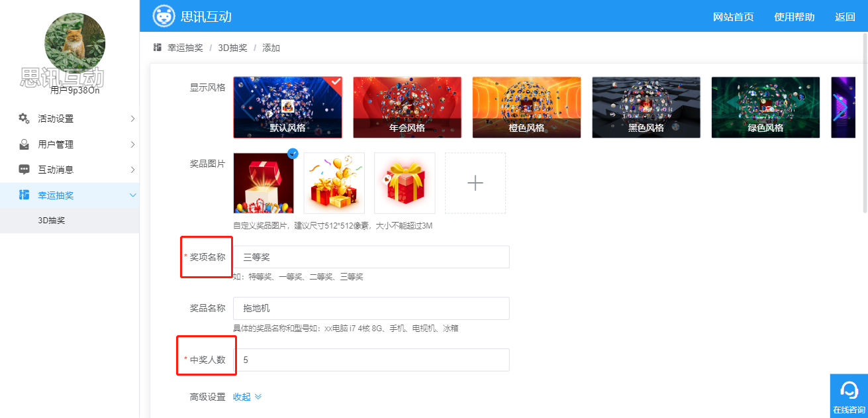Screen dimensions: 868x418
Task: Click the 活动设置 gear icon
Action: pyautogui.click(x=24, y=119)
